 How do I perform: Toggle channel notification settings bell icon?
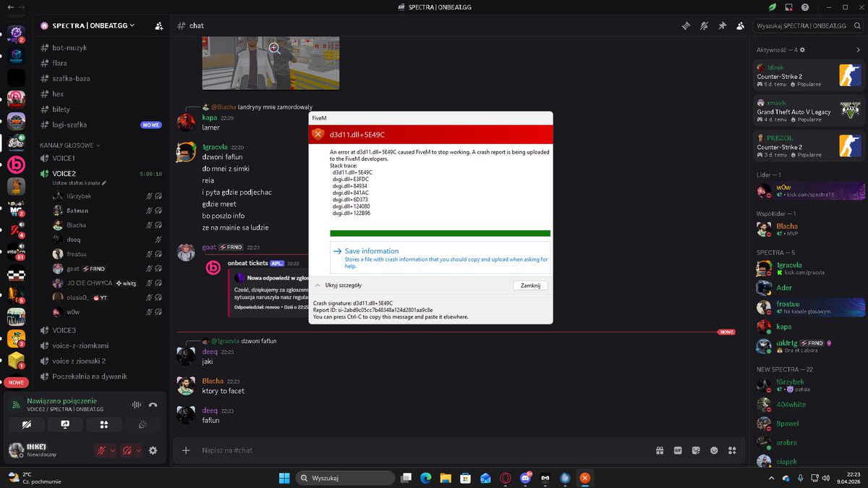(704, 25)
